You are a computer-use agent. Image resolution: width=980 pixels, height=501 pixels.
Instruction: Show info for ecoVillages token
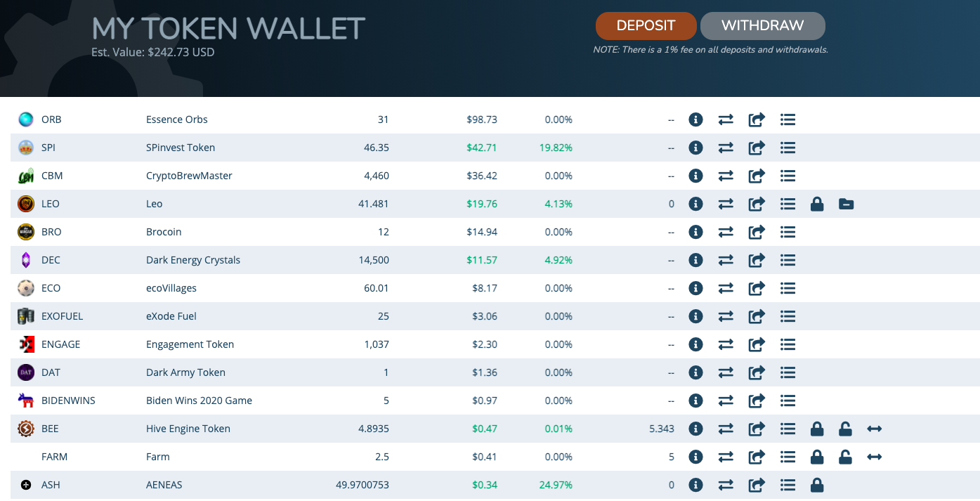(695, 288)
